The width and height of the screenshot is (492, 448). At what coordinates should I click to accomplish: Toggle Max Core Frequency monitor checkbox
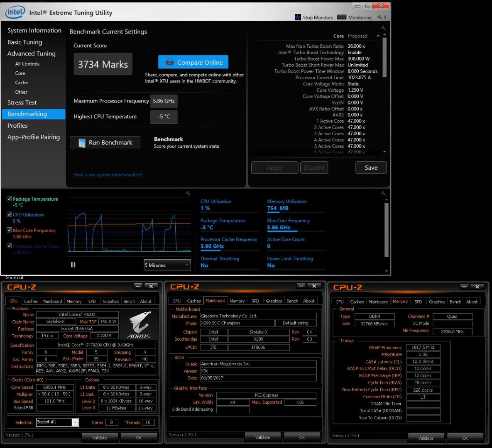9,230
